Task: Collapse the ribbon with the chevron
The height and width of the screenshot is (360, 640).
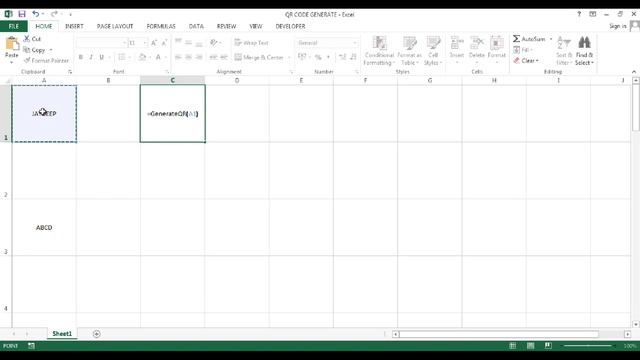Action: click(634, 72)
